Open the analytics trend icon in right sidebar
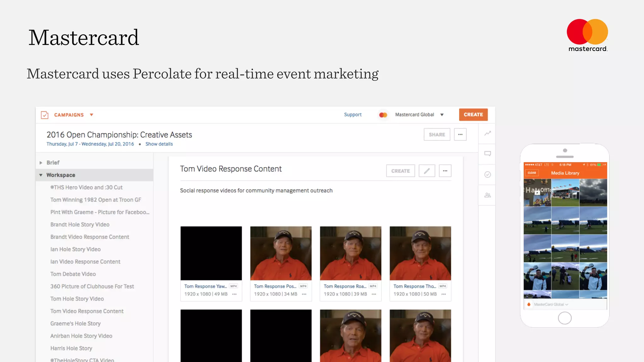This screenshot has width=644, height=362. pos(487,134)
